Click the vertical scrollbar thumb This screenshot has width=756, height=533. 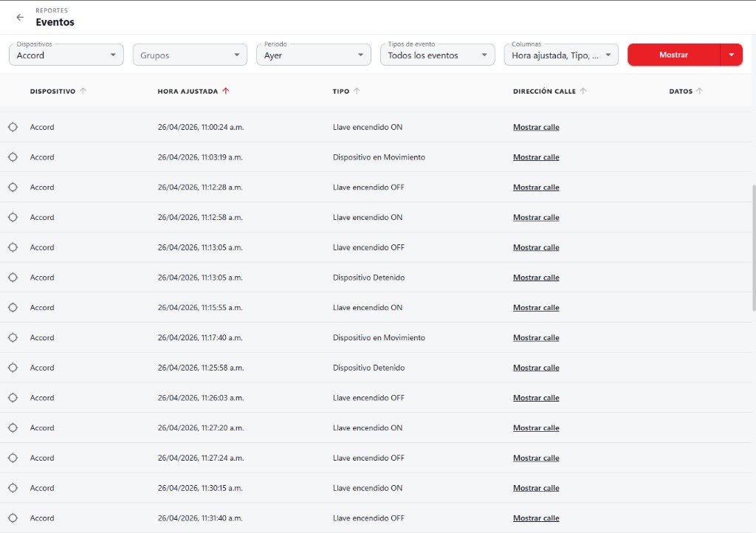tap(754, 248)
